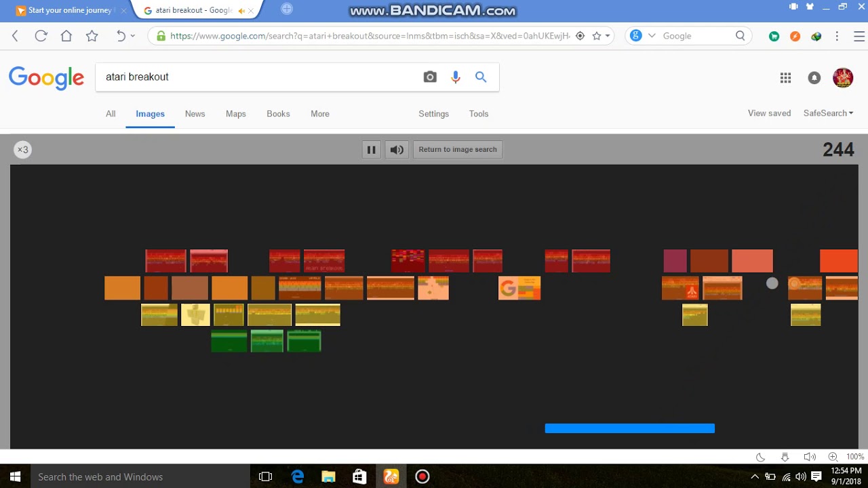Click the undo closed tab arrow
This screenshot has width=868, height=488.
point(121,36)
